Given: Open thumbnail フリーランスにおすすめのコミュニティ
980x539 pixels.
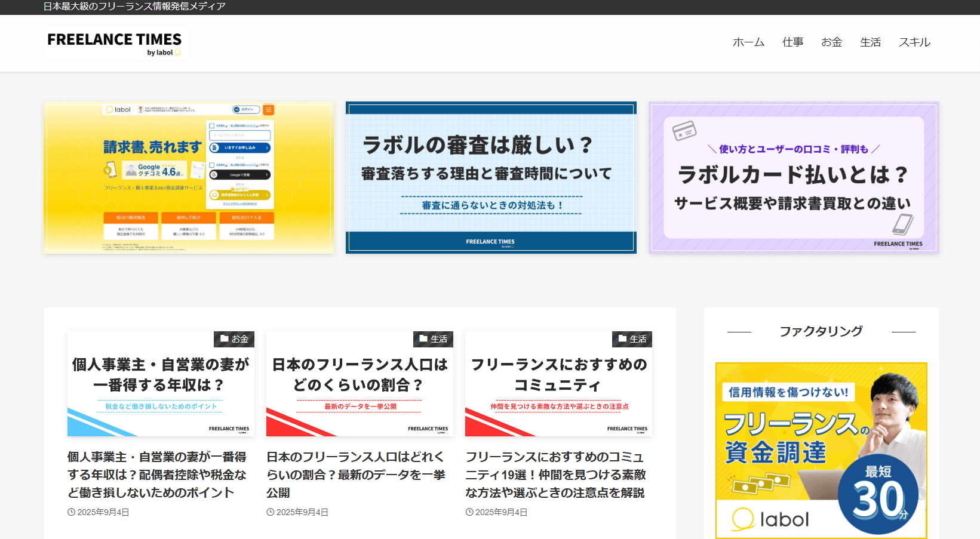Looking at the screenshot, I should coord(558,384).
